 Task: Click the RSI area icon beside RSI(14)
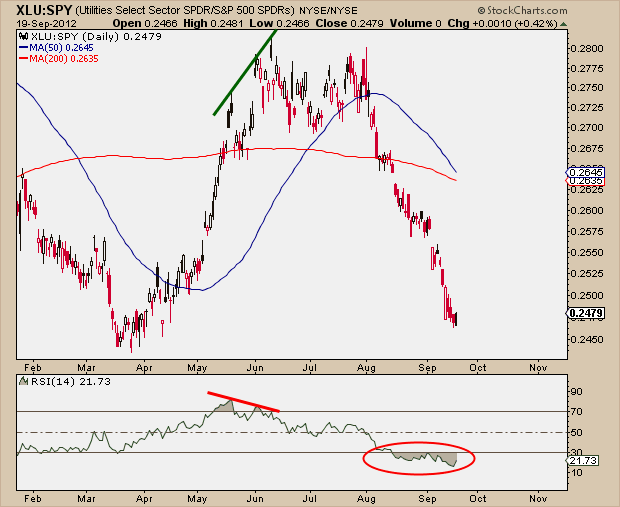click(x=23, y=381)
